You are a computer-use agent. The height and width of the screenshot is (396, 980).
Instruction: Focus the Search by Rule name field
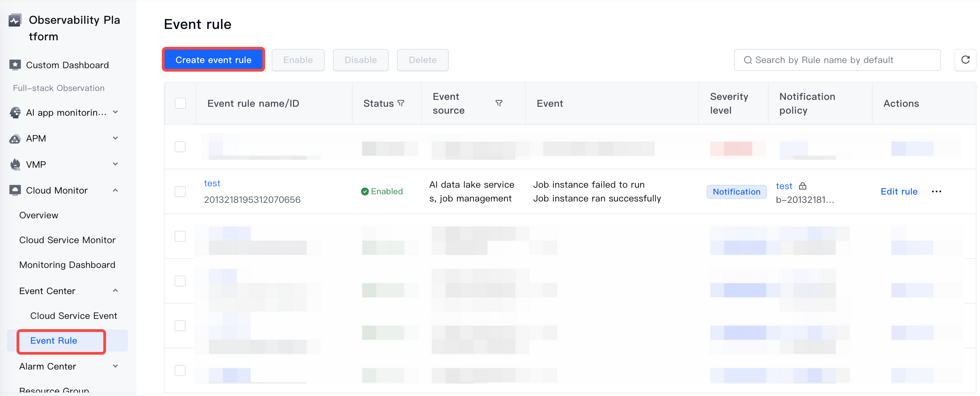[837, 60]
